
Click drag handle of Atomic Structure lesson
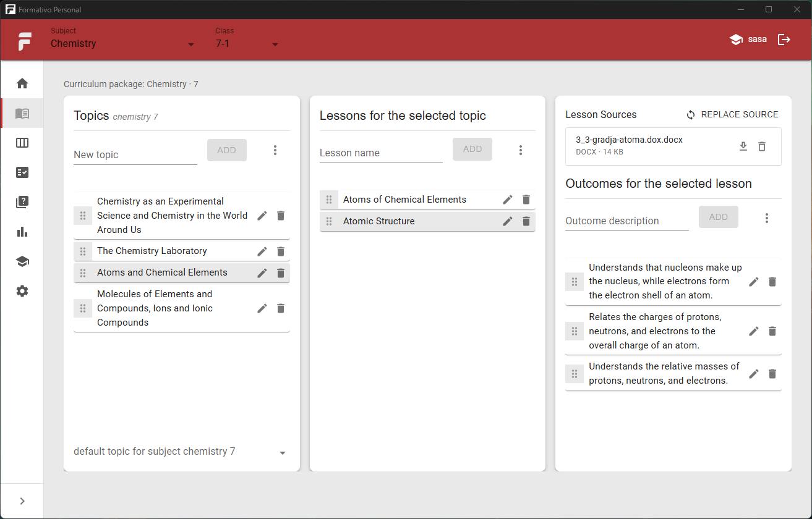(329, 221)
